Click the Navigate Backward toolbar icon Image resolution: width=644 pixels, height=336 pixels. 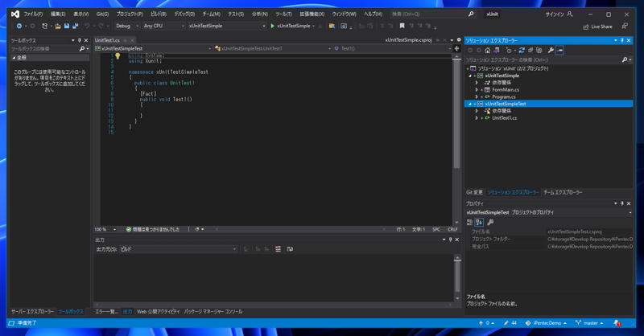pyautogui.click(x=19, y=26)
